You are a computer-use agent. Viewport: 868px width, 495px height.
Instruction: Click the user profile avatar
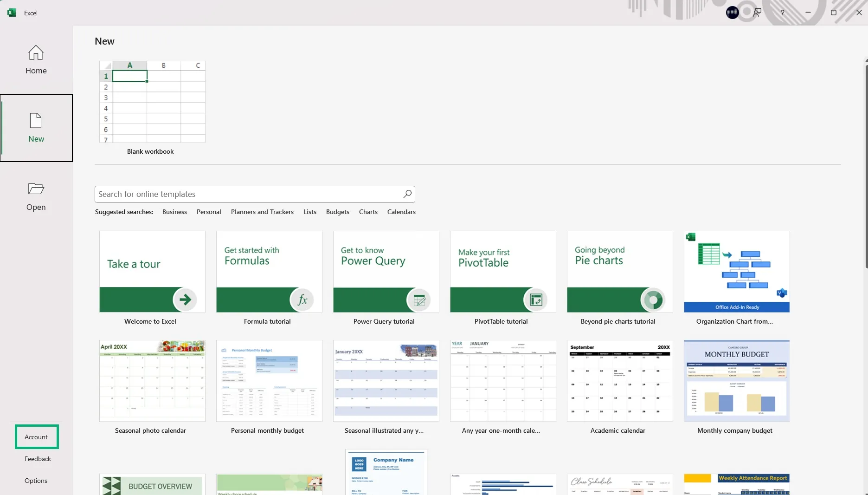tap(732, 13)
